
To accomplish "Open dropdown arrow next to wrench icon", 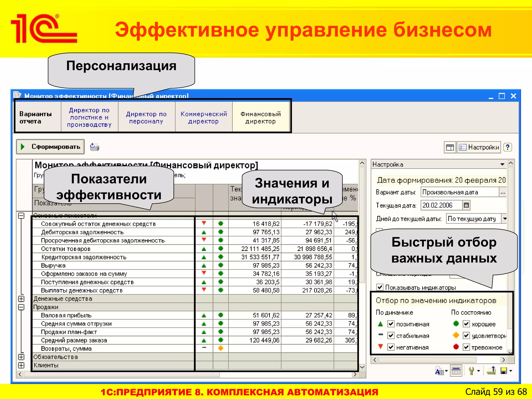I will tap(478, 371).
